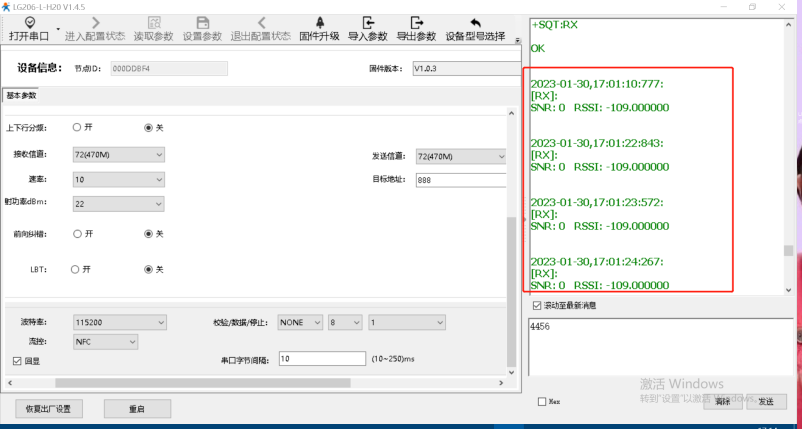Select the 基本参数 tab
Viewport: 802px width, 429px height.
coord(21,96)
